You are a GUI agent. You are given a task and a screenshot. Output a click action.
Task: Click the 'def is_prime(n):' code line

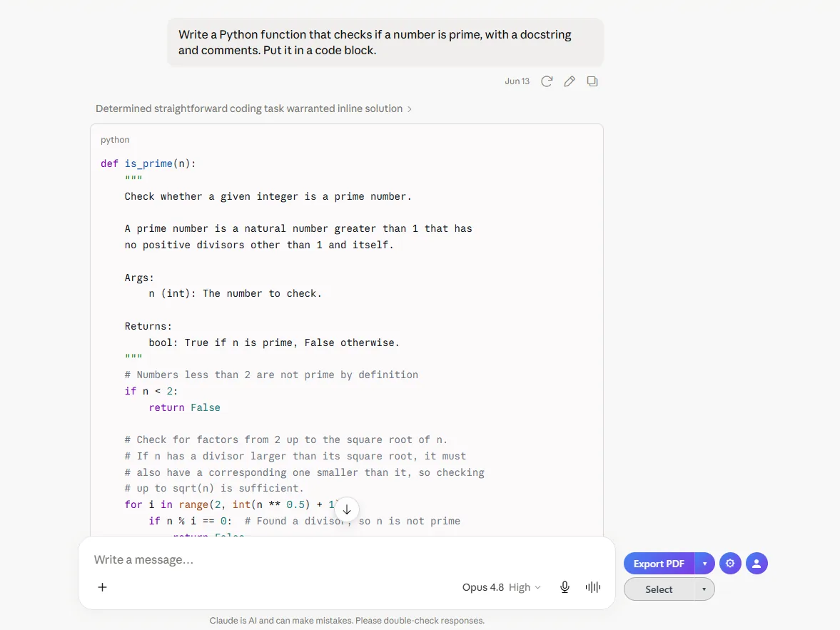click(x=148, y=163)
